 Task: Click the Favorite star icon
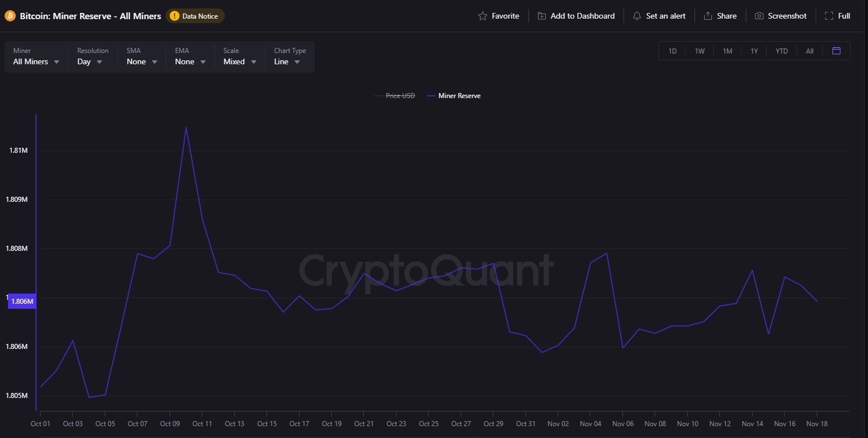coord(483,16)
